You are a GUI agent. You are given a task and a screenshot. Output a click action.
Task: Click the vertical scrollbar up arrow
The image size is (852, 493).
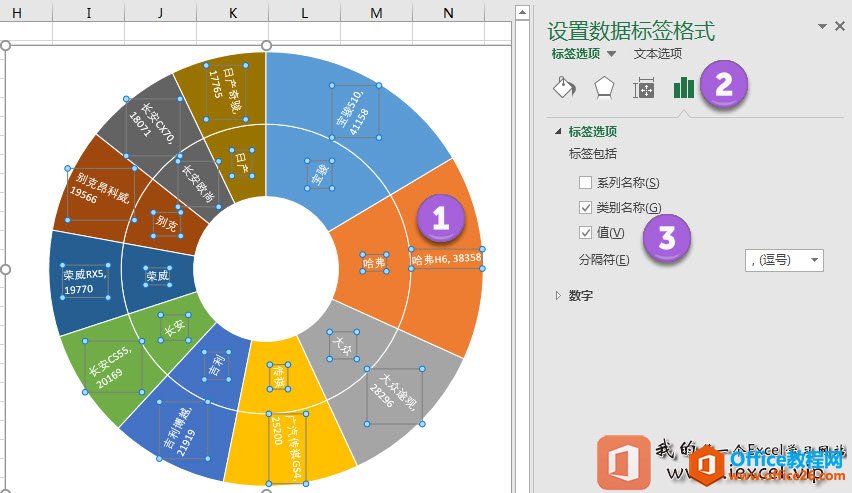pyautogui.click(x=522, y=12)
